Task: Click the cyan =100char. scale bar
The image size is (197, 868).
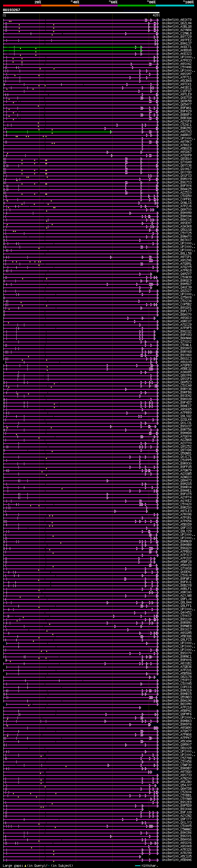Action: click(137, 865)
